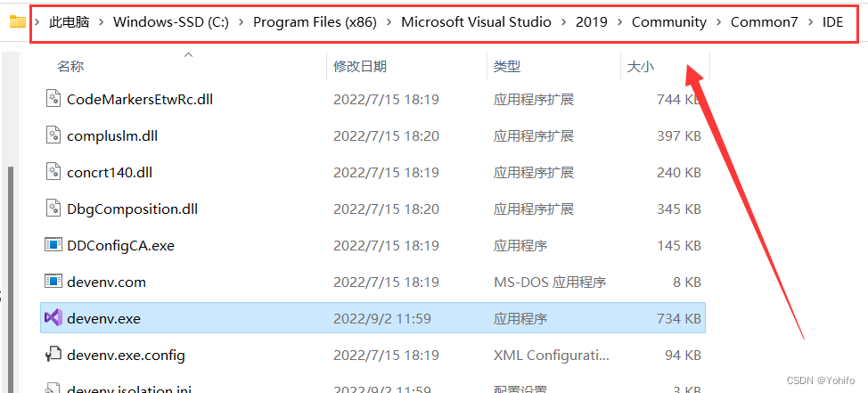Click the concrt140.dll file icon
868x393 pixels.
(x=53, y=172)
